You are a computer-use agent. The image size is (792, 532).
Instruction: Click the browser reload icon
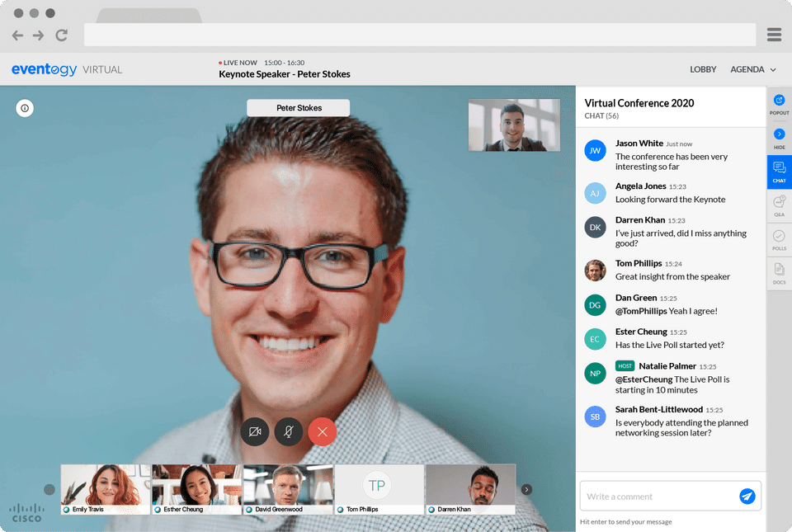[x=62, y=35]
